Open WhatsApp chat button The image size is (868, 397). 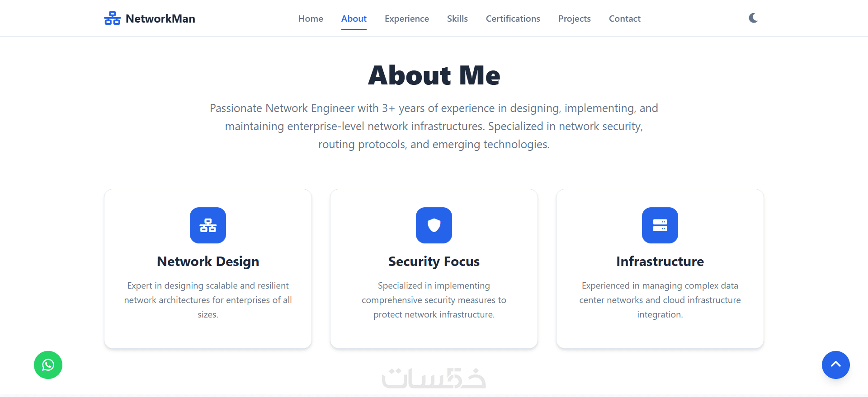click(x=48, y=365)
